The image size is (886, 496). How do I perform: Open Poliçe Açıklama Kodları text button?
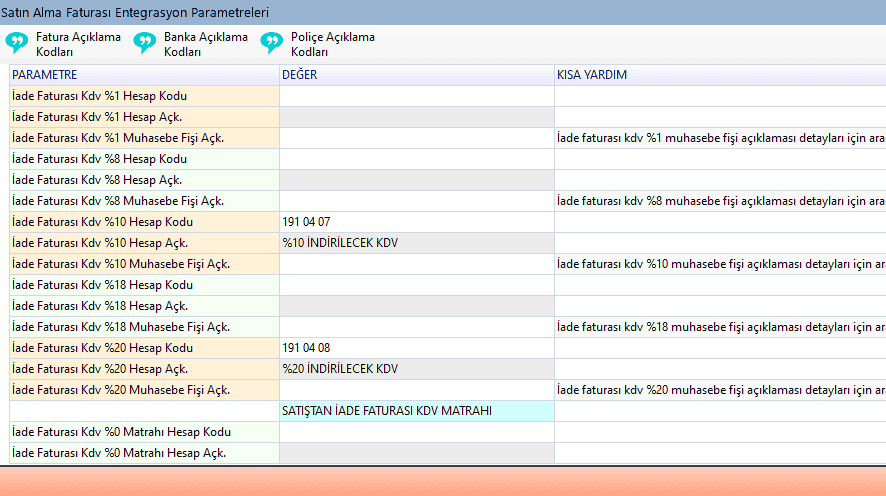point(333,44)
